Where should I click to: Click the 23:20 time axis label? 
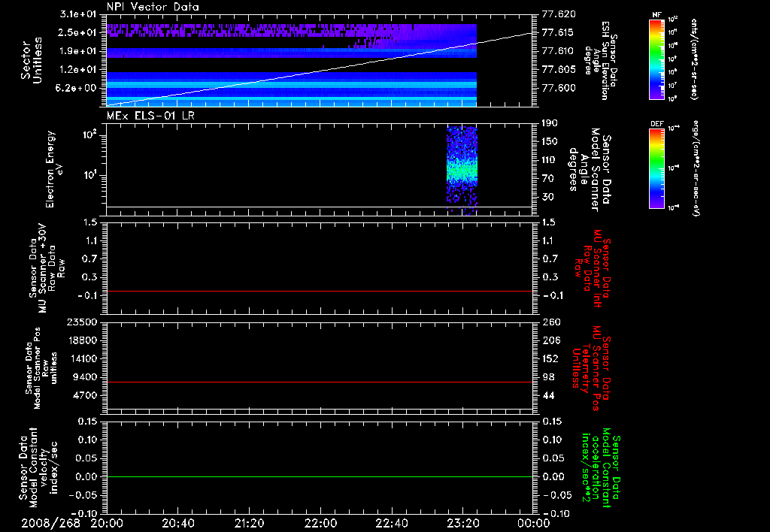pos(463,524)
